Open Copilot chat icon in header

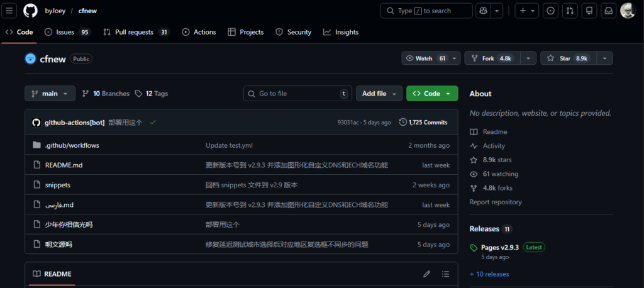tap(483, 11)
